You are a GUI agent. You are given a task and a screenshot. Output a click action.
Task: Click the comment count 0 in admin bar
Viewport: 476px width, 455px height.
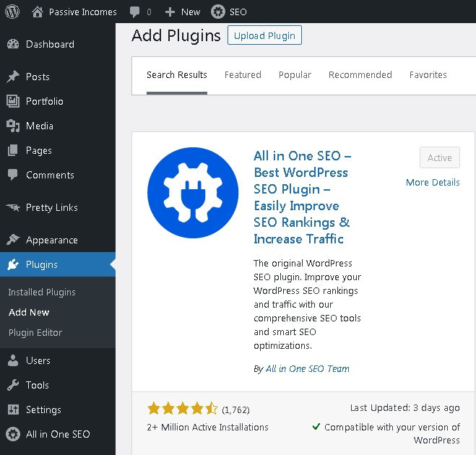tap(149, 12)
